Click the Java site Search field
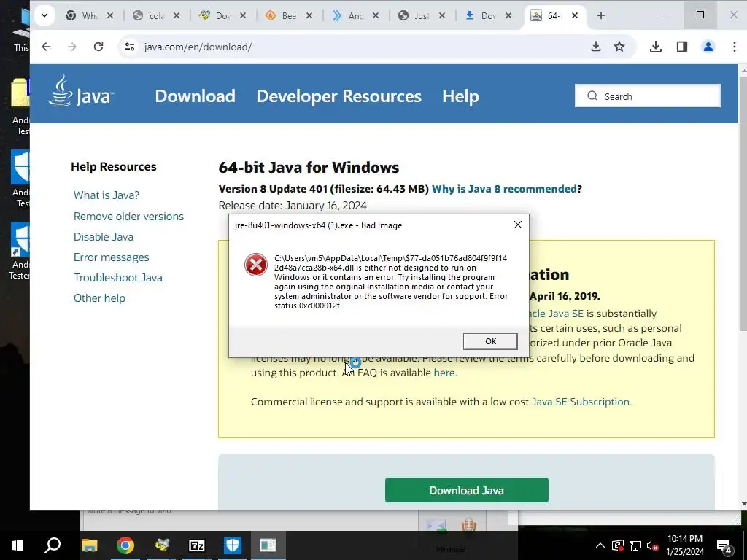The width and height of the screenshot is (747, 560). click(648, 96)
